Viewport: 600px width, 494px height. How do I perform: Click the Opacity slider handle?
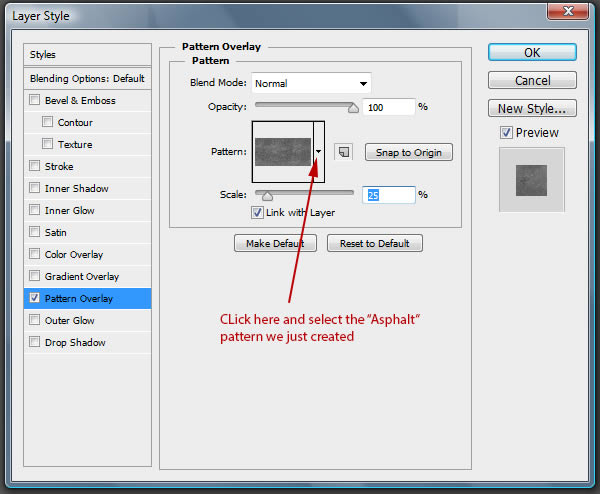point(353,109)
